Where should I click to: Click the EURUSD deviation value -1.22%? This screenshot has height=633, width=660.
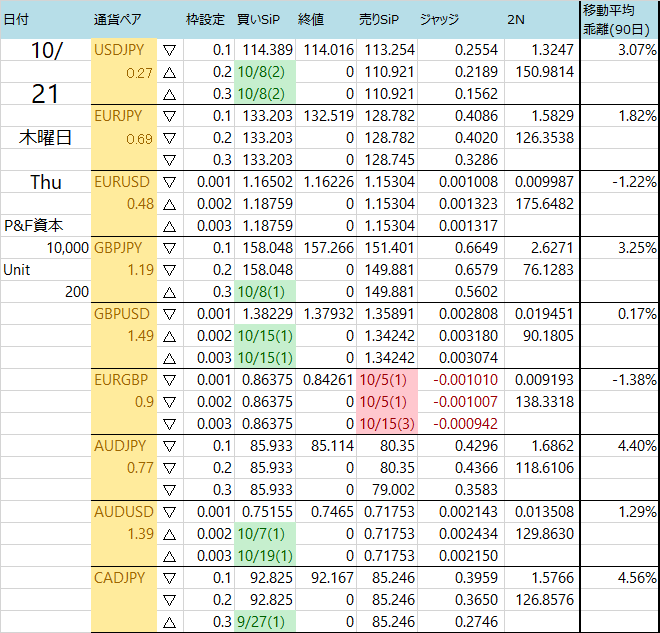(x=634, y=182)
